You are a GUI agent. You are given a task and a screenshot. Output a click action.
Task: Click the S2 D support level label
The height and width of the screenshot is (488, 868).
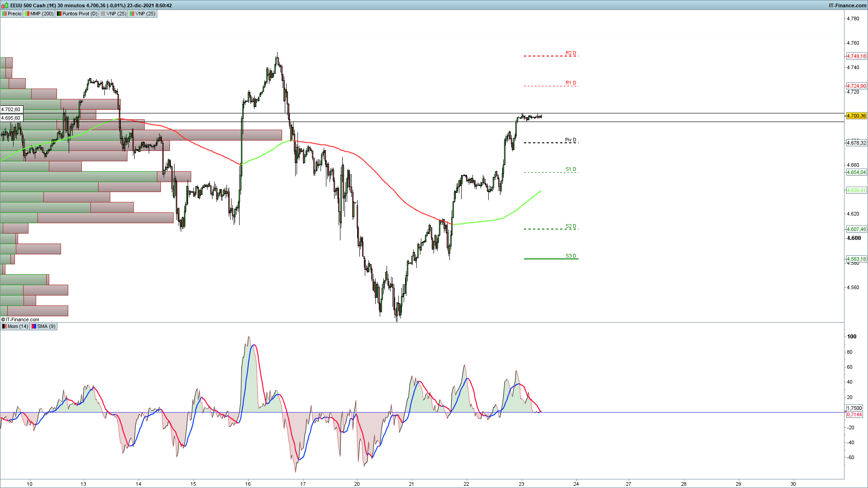(571, 226)
